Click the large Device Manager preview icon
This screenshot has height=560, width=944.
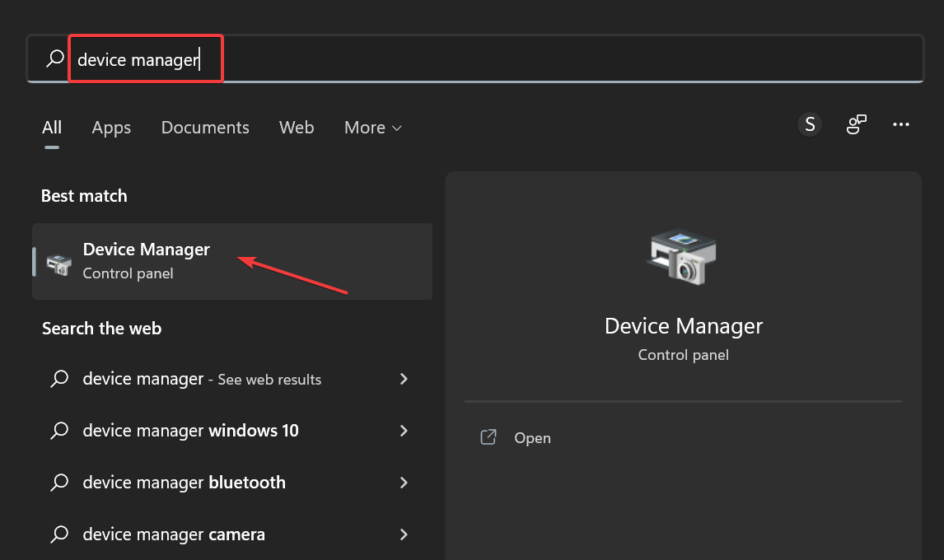[683, 256]
